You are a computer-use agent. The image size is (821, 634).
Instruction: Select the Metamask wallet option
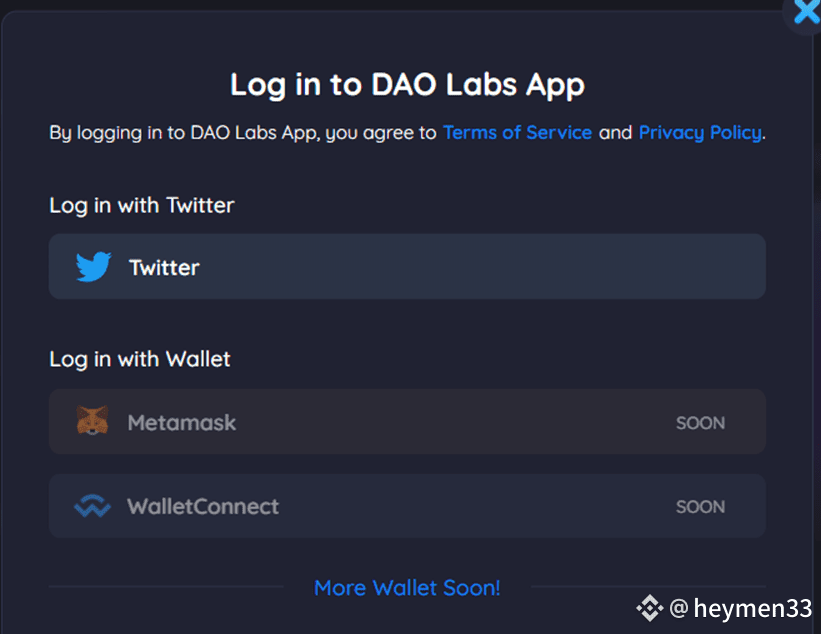(407, 422)
